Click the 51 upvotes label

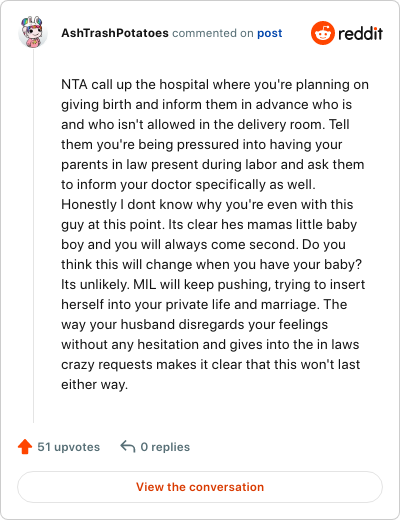coord(69,447)
